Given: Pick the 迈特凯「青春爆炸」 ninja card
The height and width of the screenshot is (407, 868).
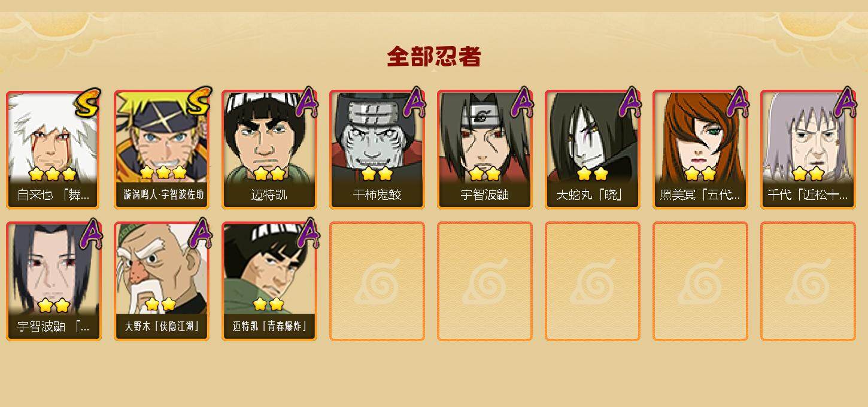Looking at the screenshot, I should (x=269, y=281).
